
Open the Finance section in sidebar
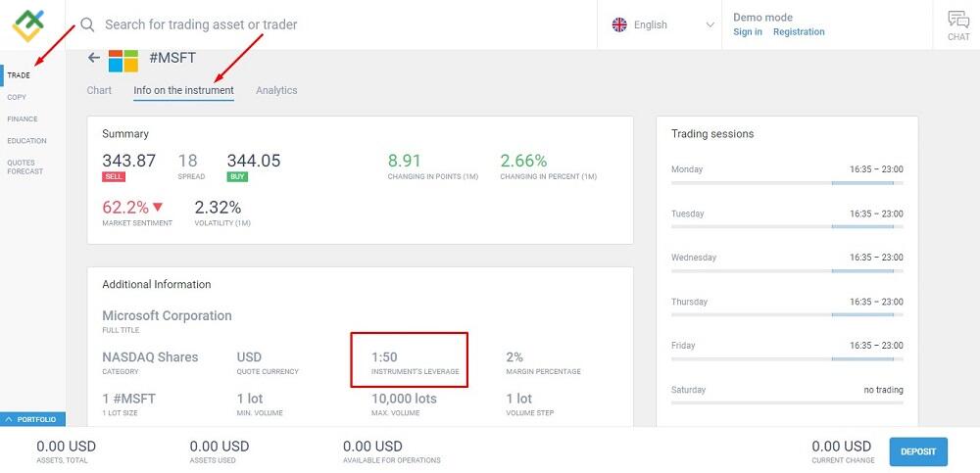tap(23, 119)
